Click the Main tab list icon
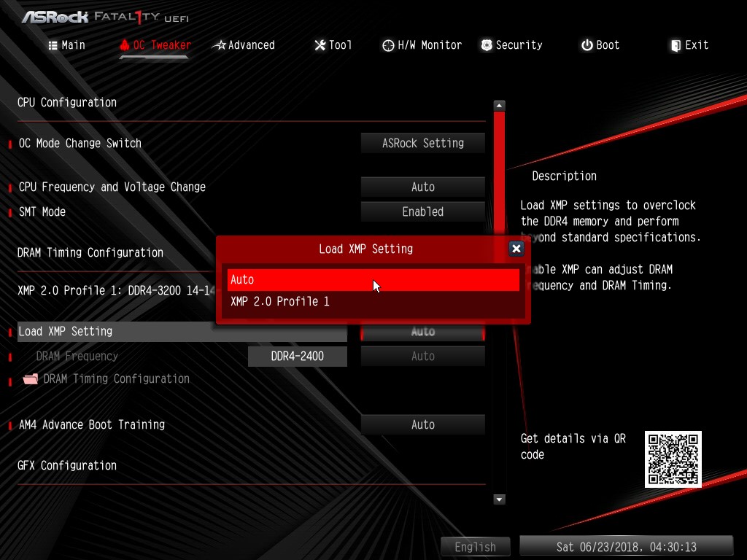 point(53,45)
